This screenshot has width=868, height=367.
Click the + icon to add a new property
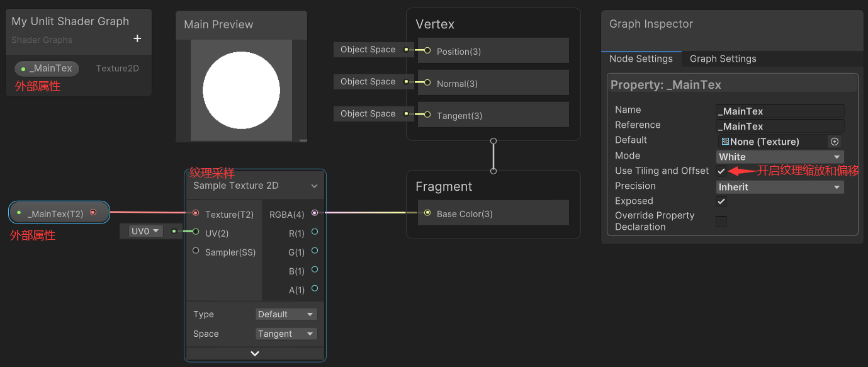pyautogui.click(x=137, y=38)
